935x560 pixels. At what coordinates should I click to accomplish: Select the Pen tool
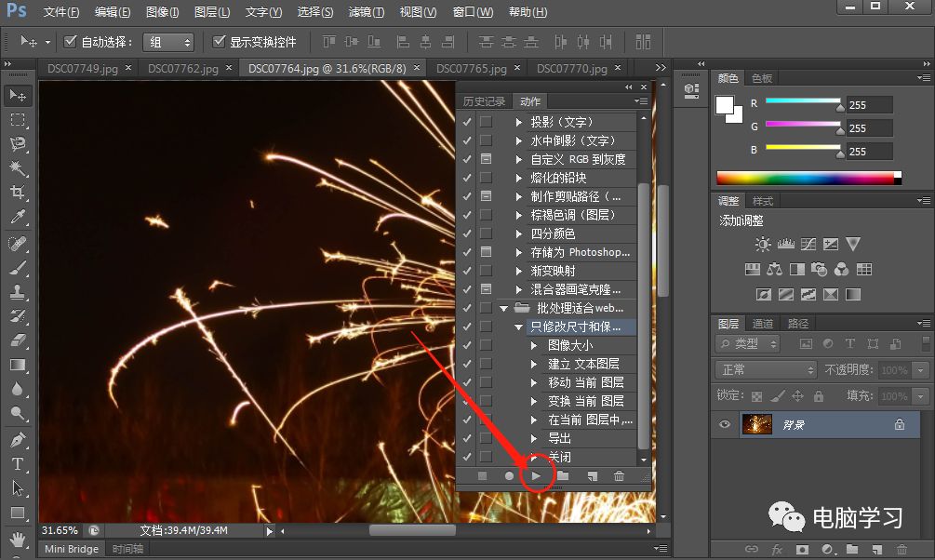tap(18, 439)
